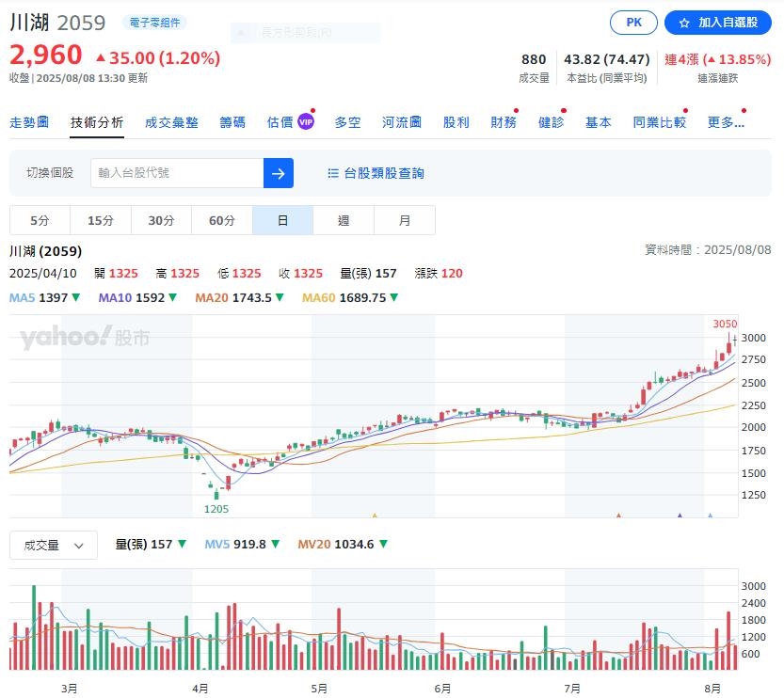Switch to the 月 monthly chart view
The height and width of the screenshot is (698, 784).
tap(405, 219)
